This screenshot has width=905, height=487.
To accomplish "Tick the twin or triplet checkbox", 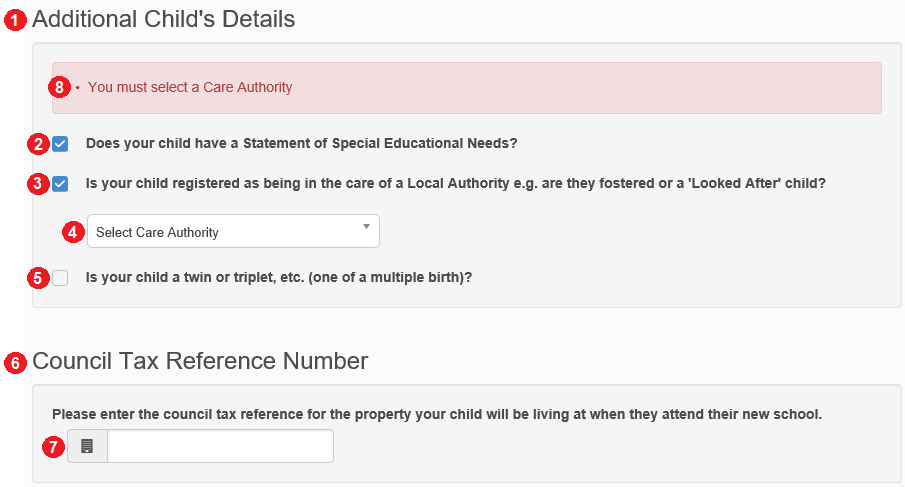I will point(60,278).
